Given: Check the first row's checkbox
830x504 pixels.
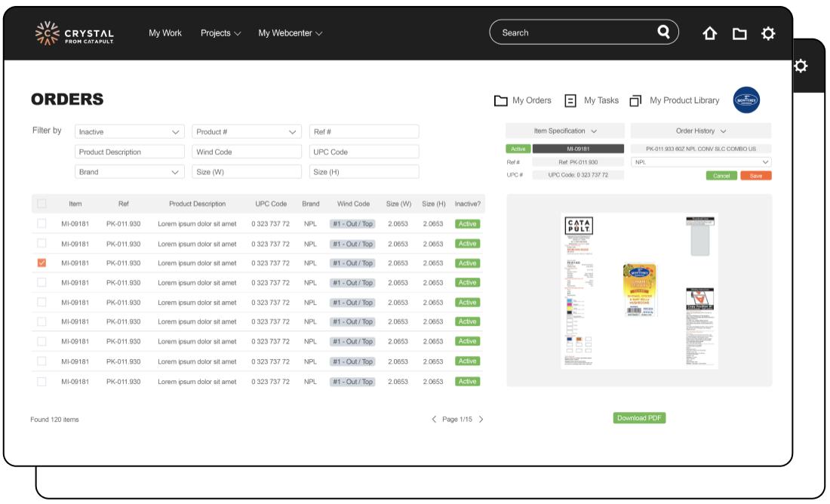Looking at the screenshot, I should coord(41,223).
